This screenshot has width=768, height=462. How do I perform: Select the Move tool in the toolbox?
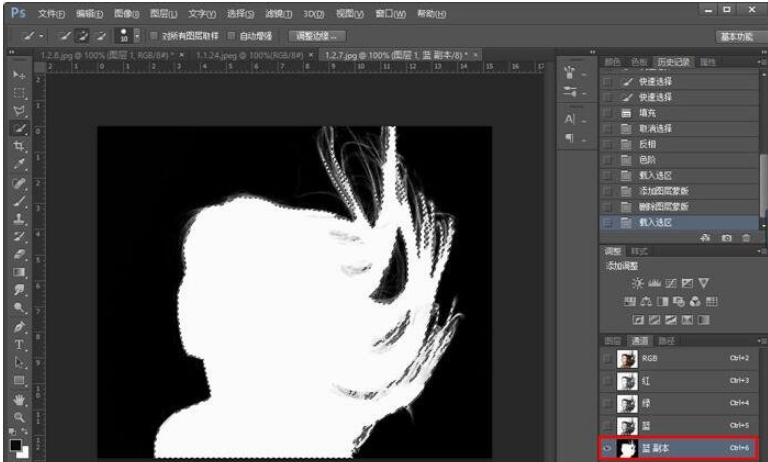click(x=19, y=75)
